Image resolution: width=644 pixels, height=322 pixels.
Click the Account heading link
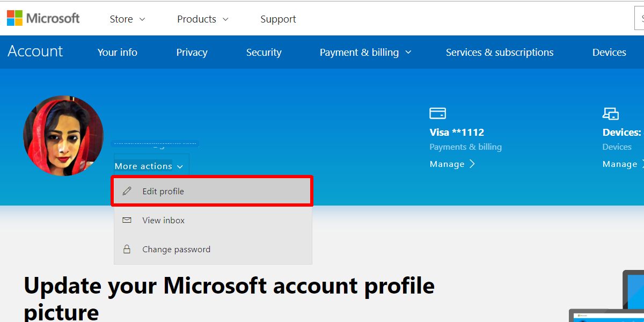tap(35, 52)
